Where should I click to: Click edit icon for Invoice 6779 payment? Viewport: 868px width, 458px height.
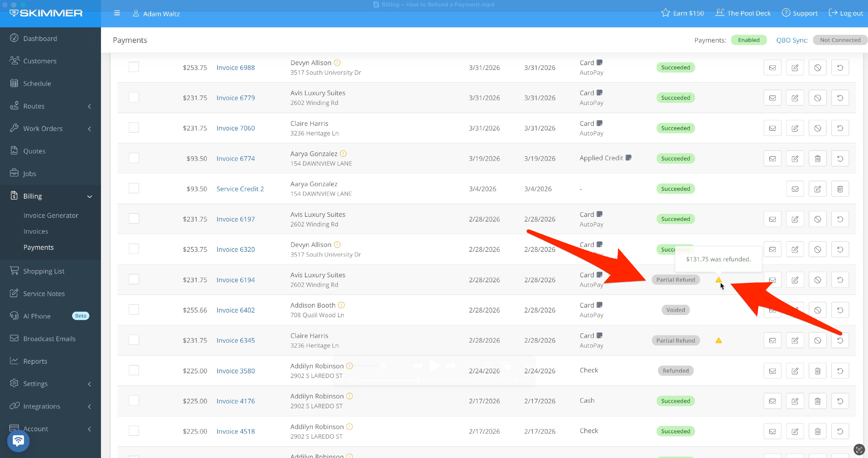[795, 98]
